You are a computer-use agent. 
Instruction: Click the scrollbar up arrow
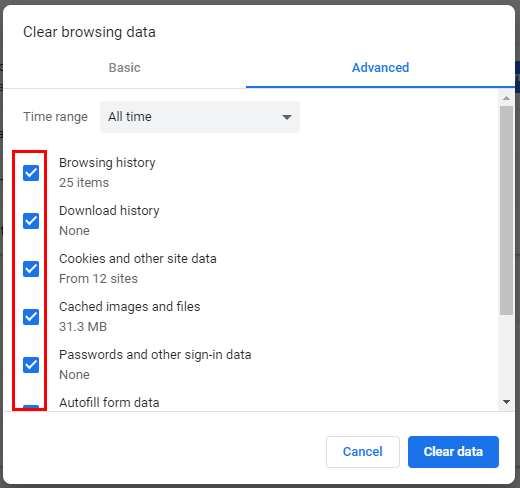tap(506, 98)
